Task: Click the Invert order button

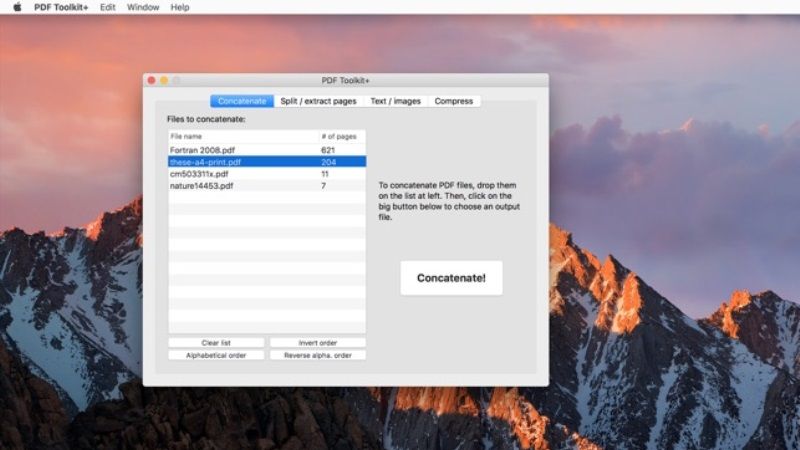Action: point(317,343)
